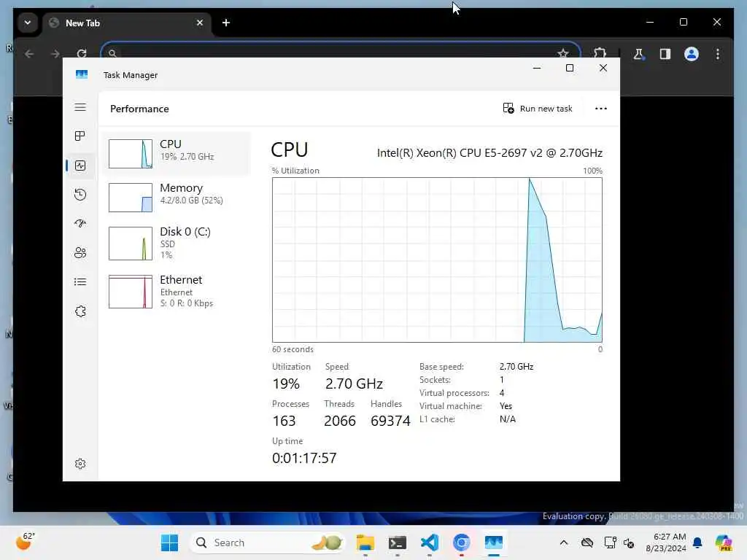747x560 pixels.
Task: Open notifications bell in taskbar
Action: pyautogui.click(x=697, y=542)
